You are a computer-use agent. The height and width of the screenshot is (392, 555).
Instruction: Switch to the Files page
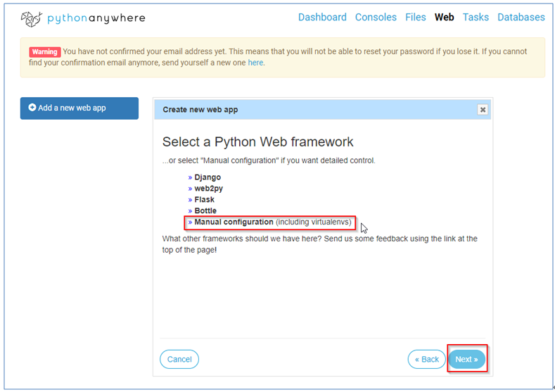[416, 17]
